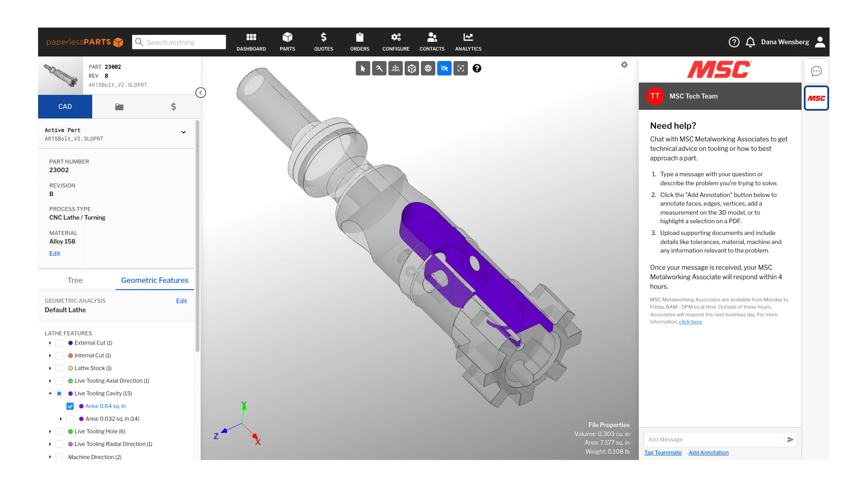Open viewer settings gear icon
Screen dimensions: 868x488
pos(624,65)
